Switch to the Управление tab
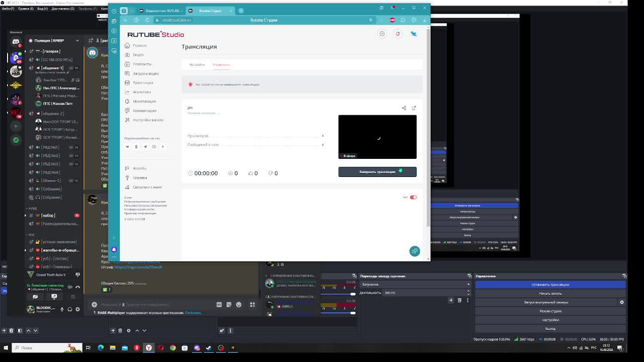The image size is (644, 362). tap(221, 65)
